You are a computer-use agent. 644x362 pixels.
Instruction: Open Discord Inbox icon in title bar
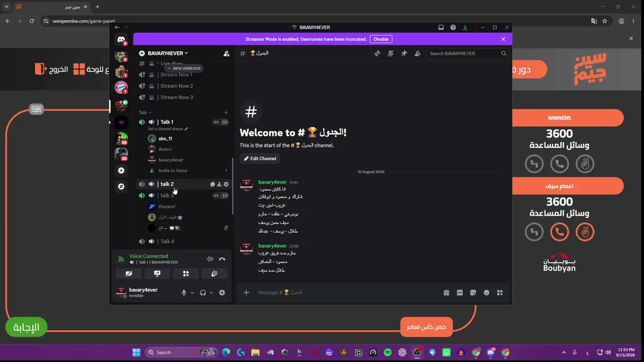point(441,27)
